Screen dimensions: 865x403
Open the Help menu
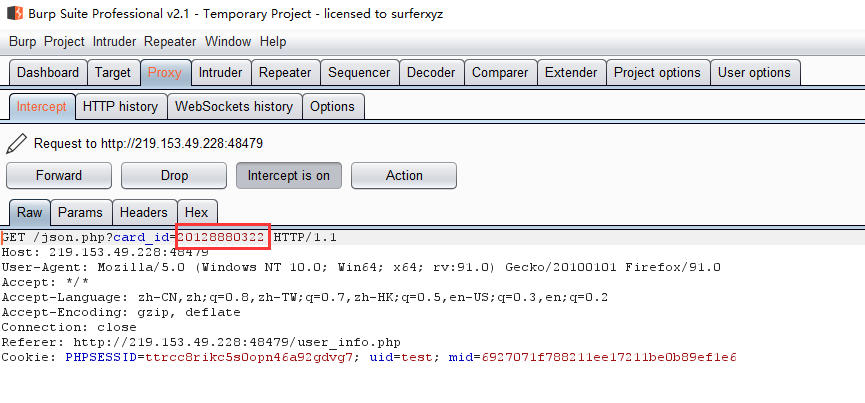click(273, 41)
